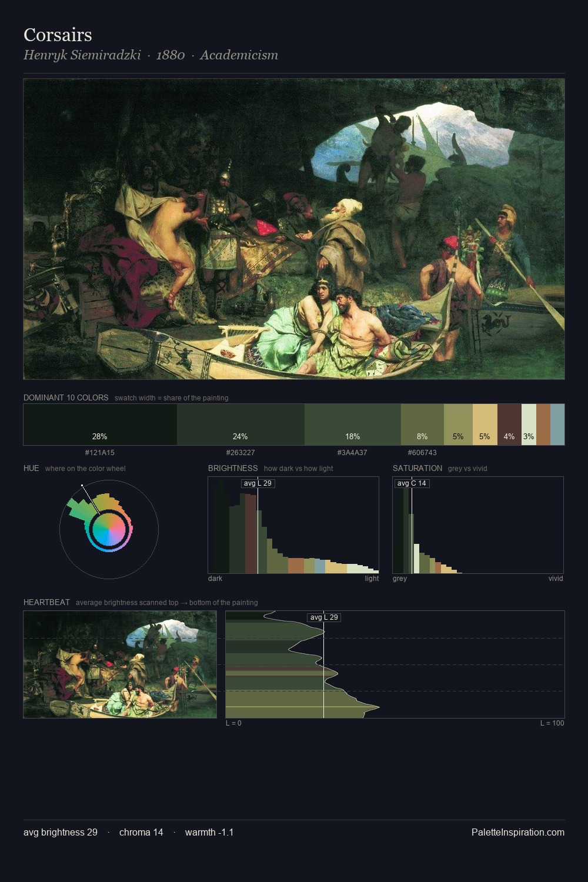588x882 pixels.
Task: Click the 'Corsairs' title
Action: pyautogui.click(x=58, y=35)
